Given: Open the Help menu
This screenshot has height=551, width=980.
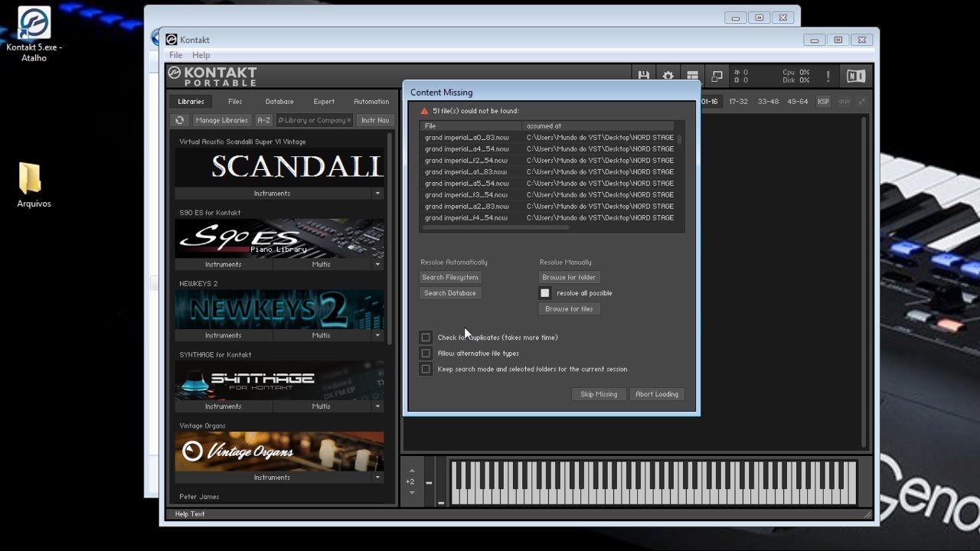Looking at the screenshot, I should [201, 55].
